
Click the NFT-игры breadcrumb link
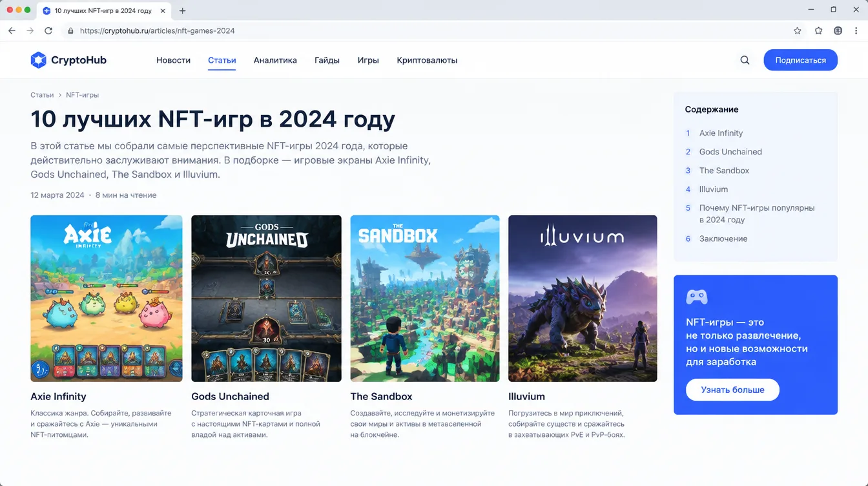pyautogui.click(x=82, y=95)
